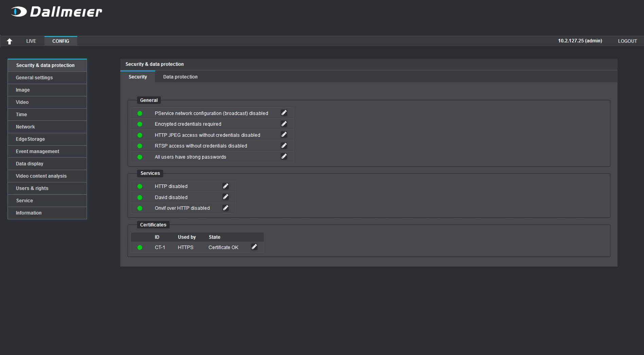
Task: Edit HTTP JPEG access without credentials setting
Action: click(284, 135)
